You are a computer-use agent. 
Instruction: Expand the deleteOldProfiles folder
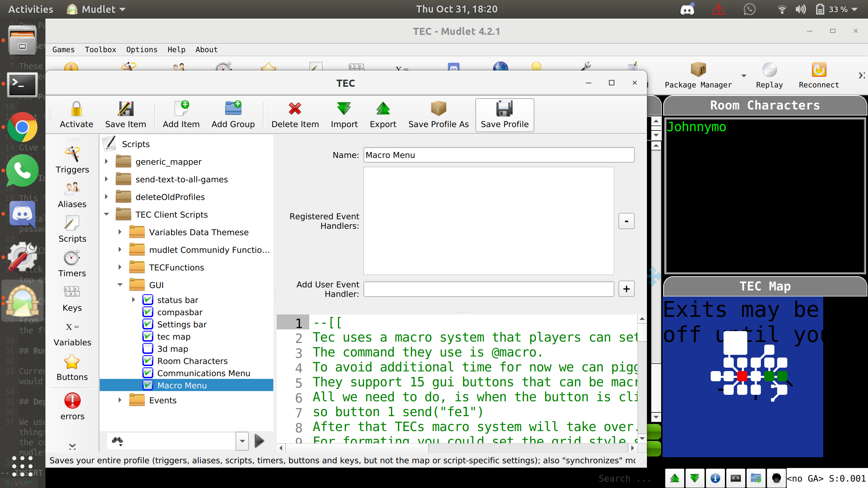(x=106, y=197)
